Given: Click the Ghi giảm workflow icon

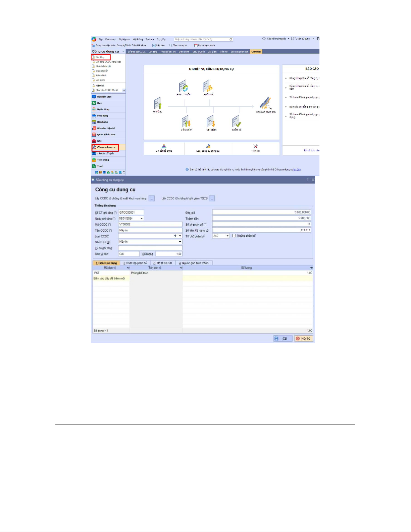Looking at the screenshot, I should pyautogui.click(x=211, y=121).
